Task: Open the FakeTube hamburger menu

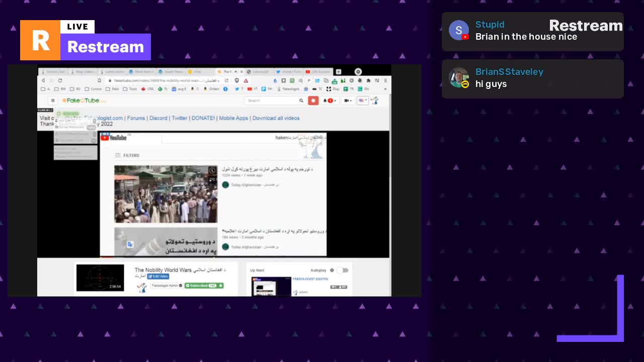Action: 52,101
